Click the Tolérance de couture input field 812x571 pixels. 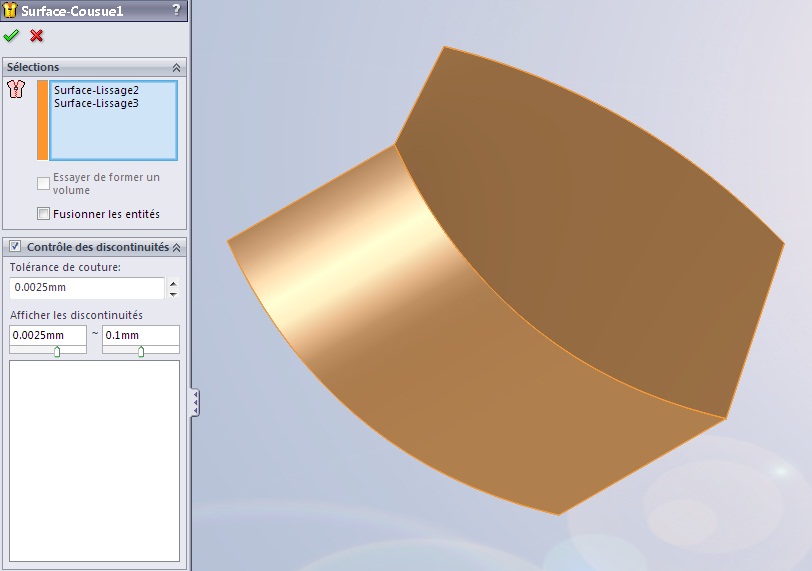[x=86, y=288]
